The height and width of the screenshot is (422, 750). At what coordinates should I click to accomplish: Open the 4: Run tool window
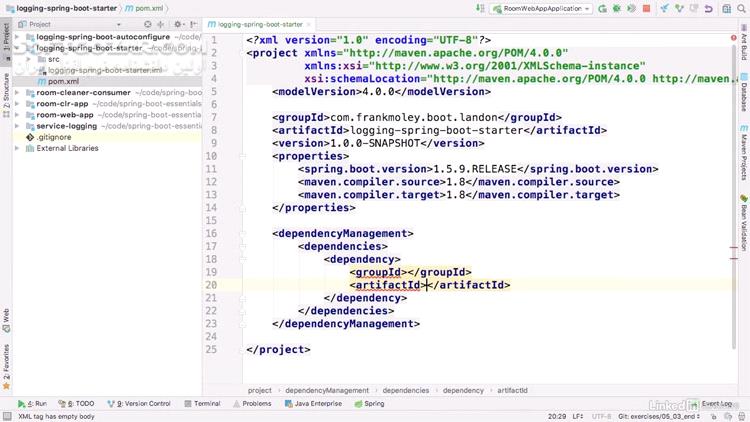point(32,404)
